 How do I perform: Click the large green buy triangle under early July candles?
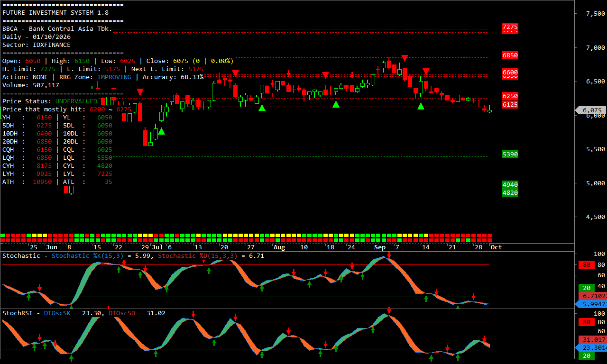161,131
